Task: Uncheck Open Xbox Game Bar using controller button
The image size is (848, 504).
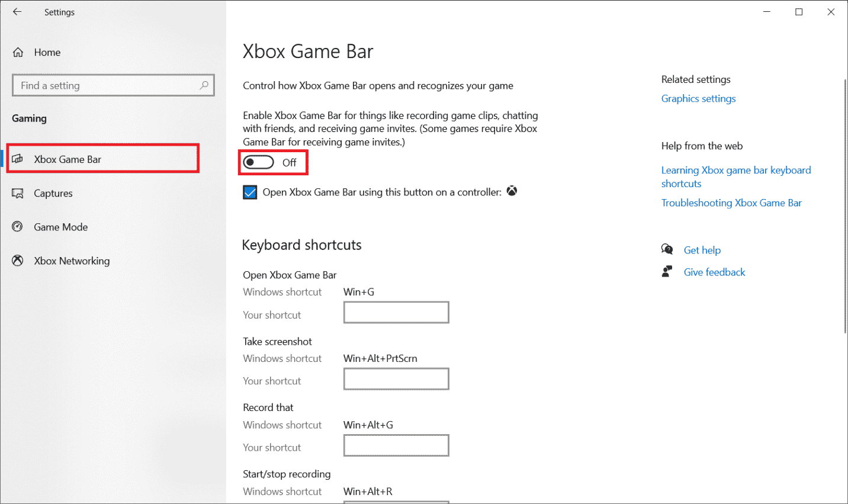Action: 250,192
